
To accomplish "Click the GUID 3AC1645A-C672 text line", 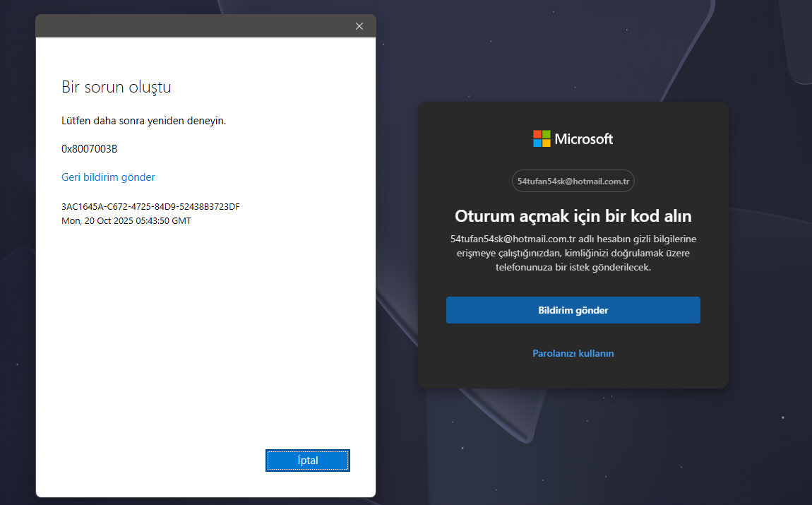I will tap(150, 207).
